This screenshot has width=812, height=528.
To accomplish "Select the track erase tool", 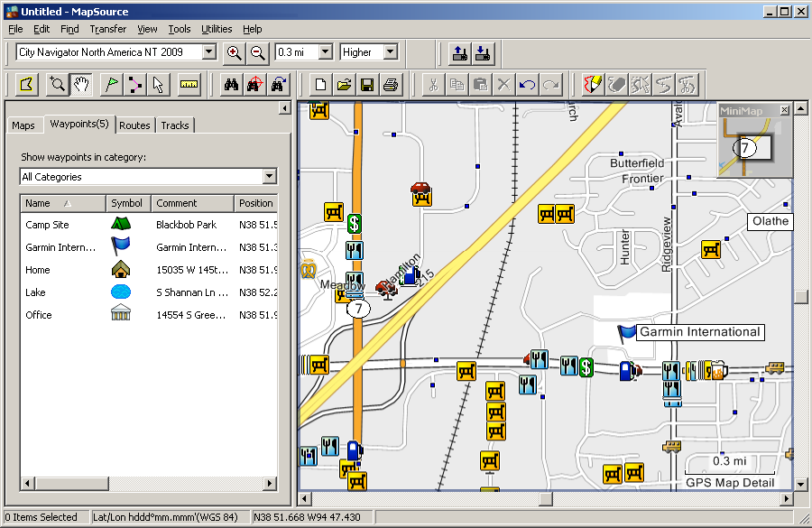I will pos(617,85).
